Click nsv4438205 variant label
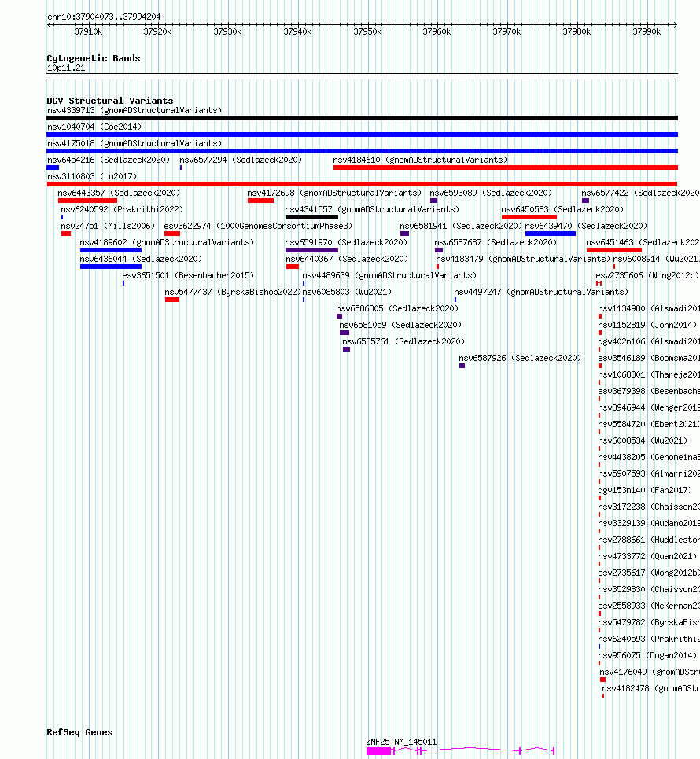 tap(649, 457)
